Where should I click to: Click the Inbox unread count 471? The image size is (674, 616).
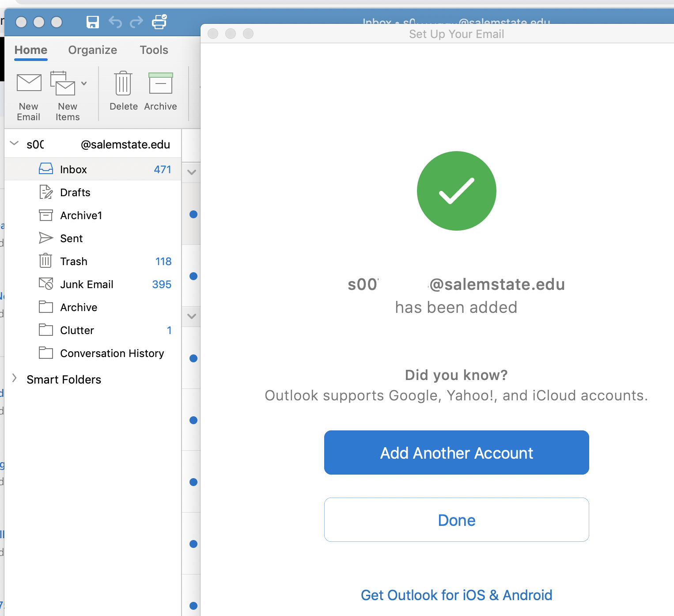pos(163,169)
